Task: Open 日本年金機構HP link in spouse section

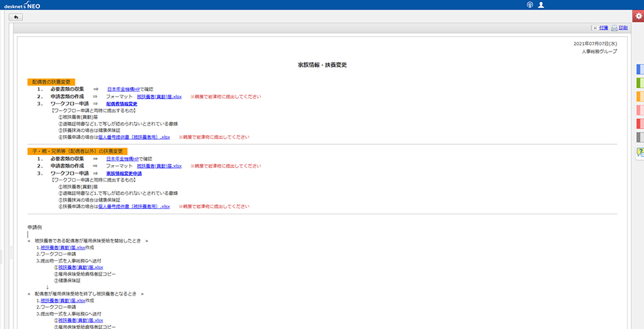Action: 124,89
